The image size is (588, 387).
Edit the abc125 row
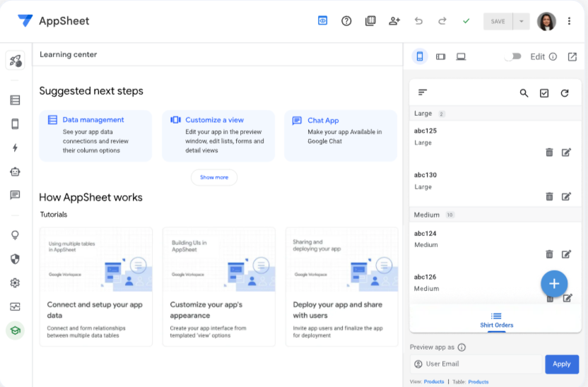click(x=566, y=152)
